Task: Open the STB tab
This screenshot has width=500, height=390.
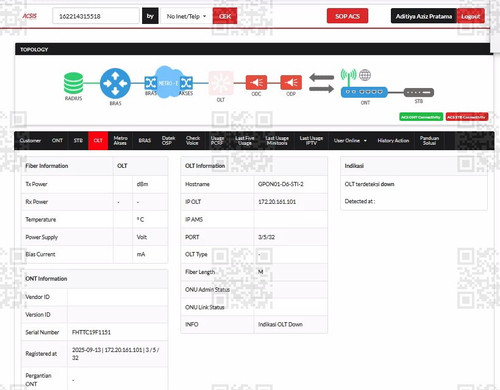Action: (78, 141)
